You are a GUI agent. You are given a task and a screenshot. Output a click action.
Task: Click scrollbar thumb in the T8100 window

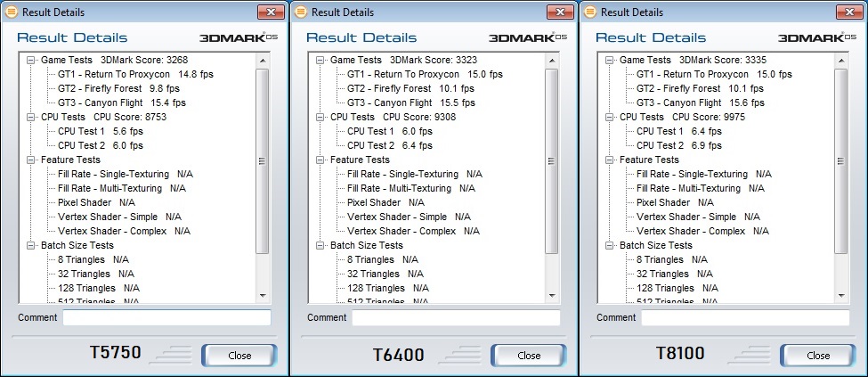(841, 160)
